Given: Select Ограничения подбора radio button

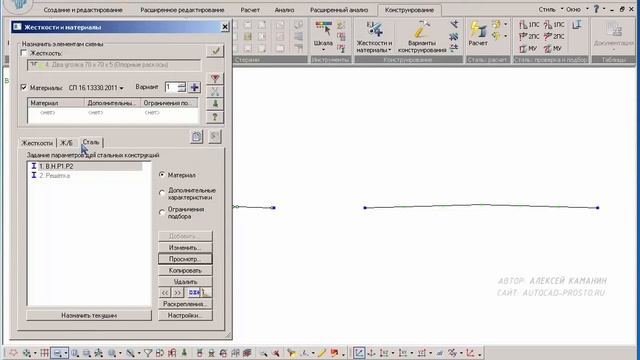Looking at the screenshot, I should pyautogui.click(x=162, y=212).
